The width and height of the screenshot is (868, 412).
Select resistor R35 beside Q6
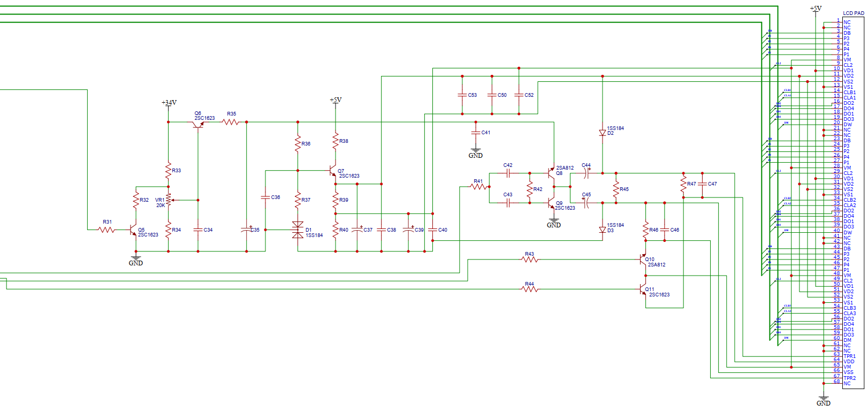pos(231,122)
